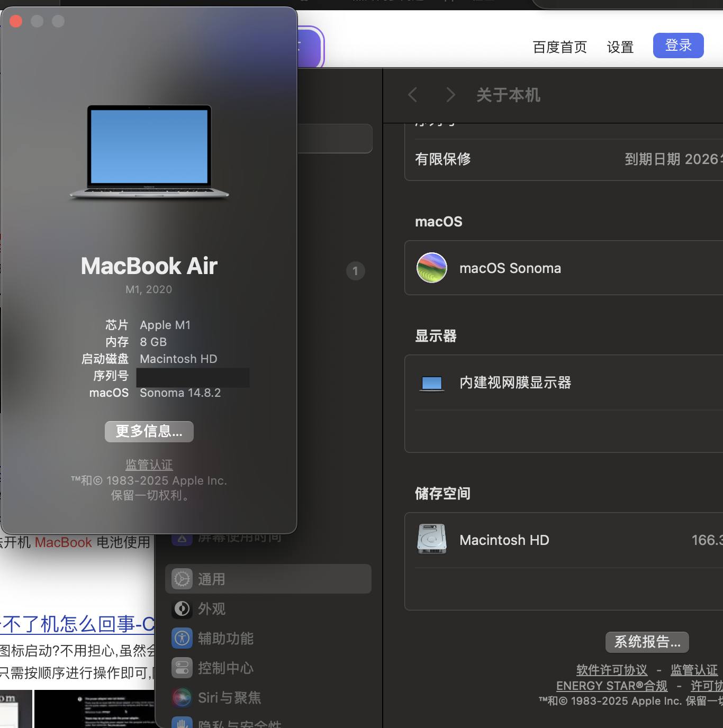Close the About This Mac window
This screenshot has width=723, height=728.
16,21
